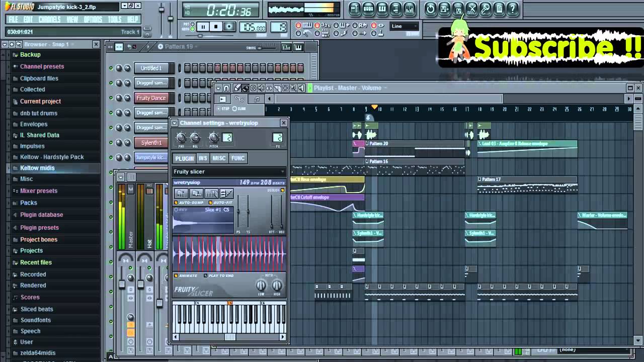Open the graph editor in step sequencer

[286, 47]
